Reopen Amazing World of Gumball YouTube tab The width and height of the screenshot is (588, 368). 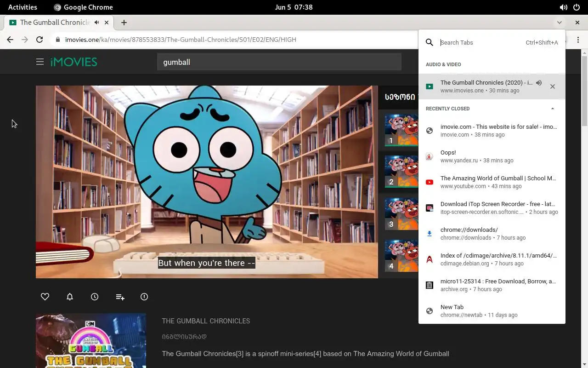pos(492,182)
